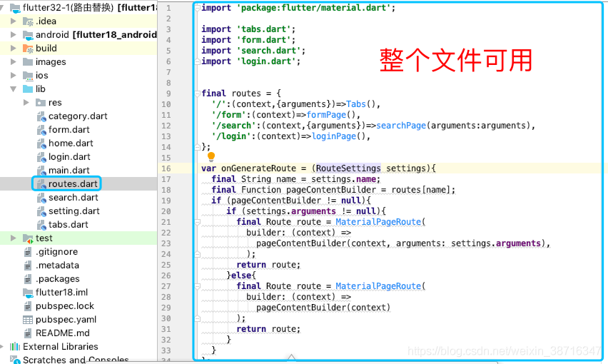Click the build folder icon
The height and width of the screenshot is (364, 608).
(28, 49)
